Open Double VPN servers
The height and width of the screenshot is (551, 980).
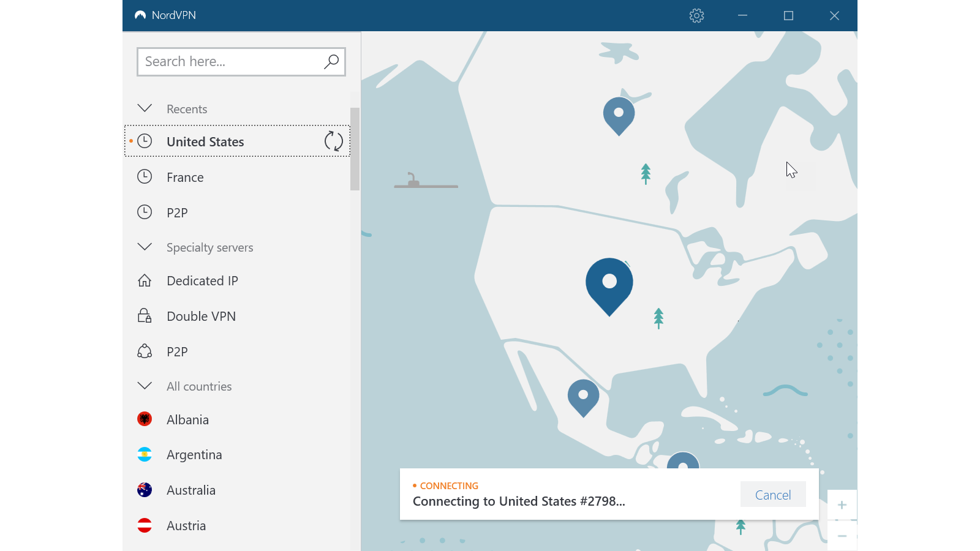[237, 316]
